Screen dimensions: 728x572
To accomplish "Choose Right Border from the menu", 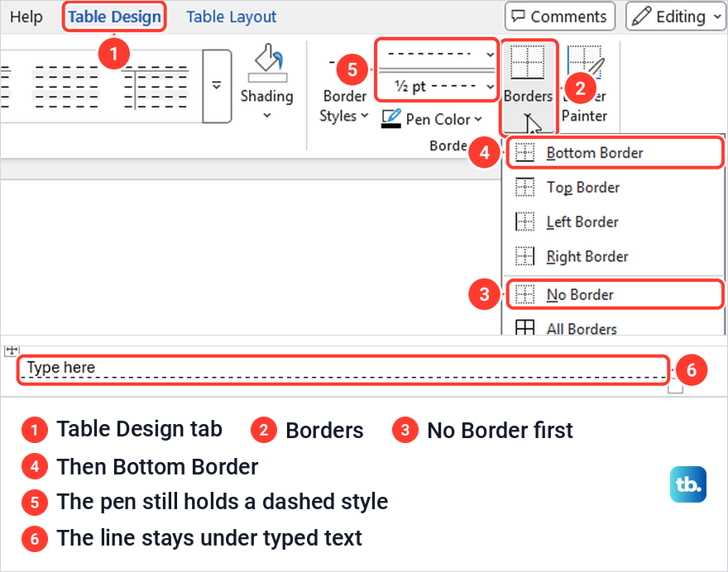I will point(614,256).
